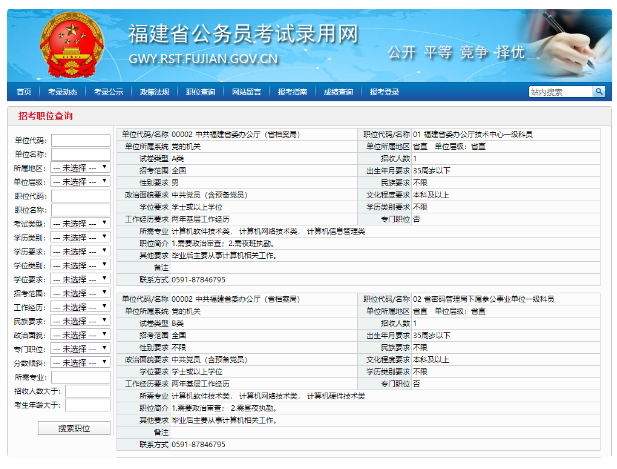617x469 pixels.
Task: Click exam type value 'B类'
Action: click(x=177, y=323)
